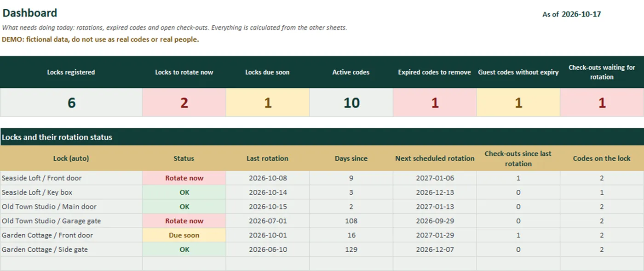Image resolution: width=644 pixels, height=271 pixels.
Task: Click Garden Cottage / Front door cell
Action: [x=71, y=235]
